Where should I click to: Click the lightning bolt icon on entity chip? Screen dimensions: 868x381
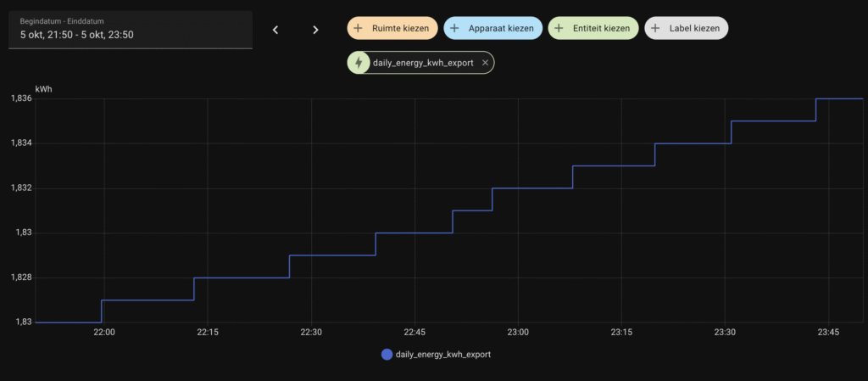[359, 63]
